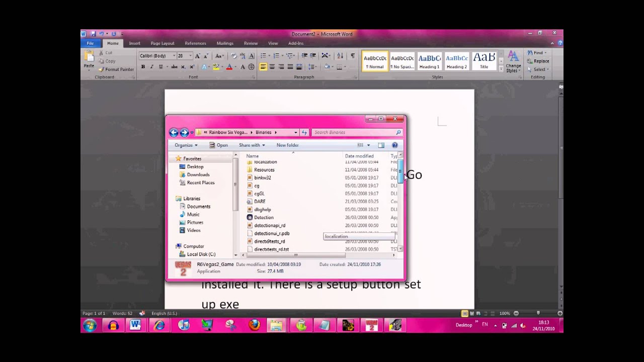Shrink the font size
644x362 pixels.
point(206,56)
